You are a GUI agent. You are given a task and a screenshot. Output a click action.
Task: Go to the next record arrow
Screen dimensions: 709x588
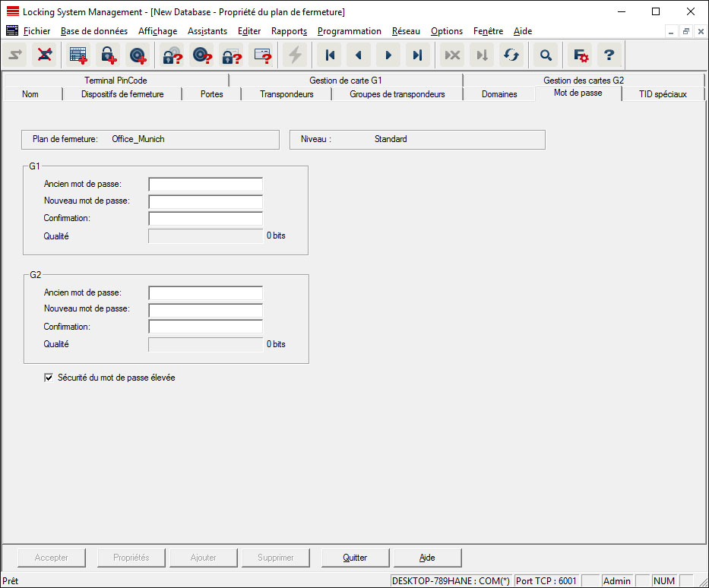tap(388, 55)
